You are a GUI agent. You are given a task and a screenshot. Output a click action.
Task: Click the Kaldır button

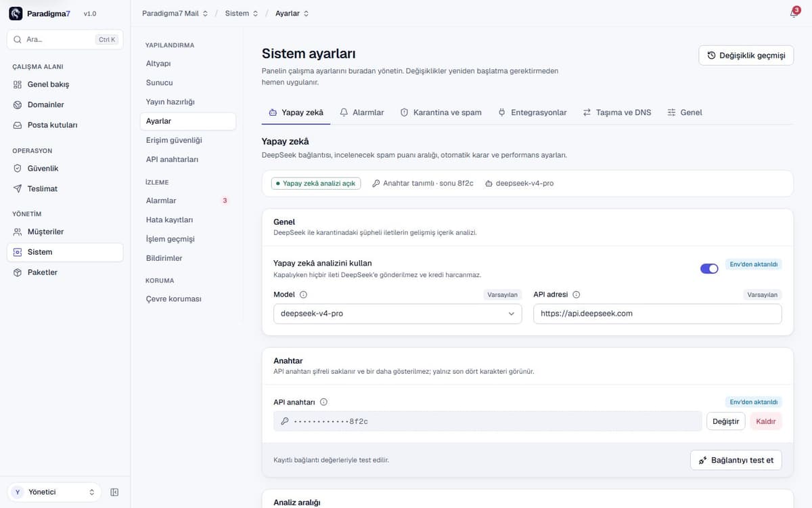[766, 421]
